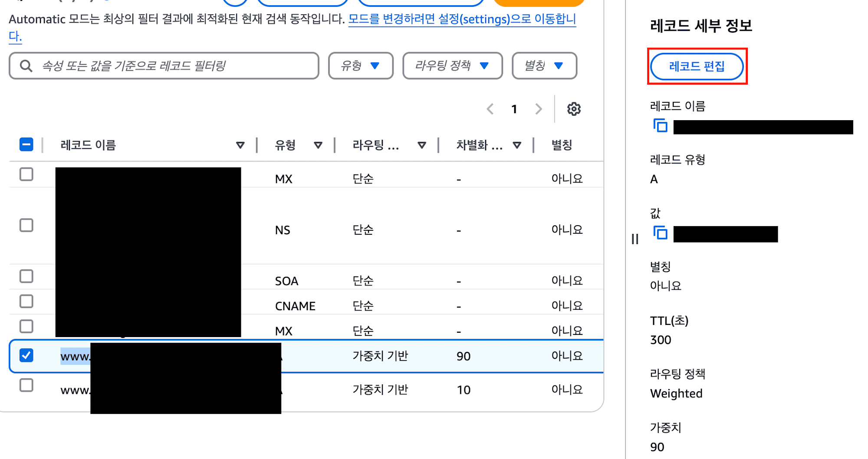Sort by 유형 column arrow

[318, 145]
